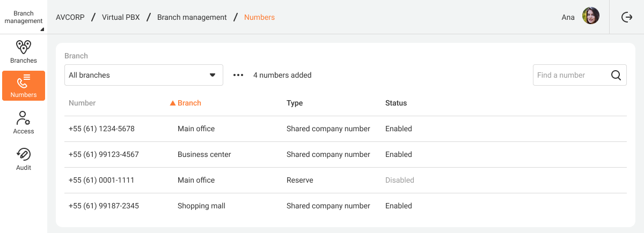Go to Virtual PBX breadcrumb
This screenshot has height=233, width=644.
[121, 17]
